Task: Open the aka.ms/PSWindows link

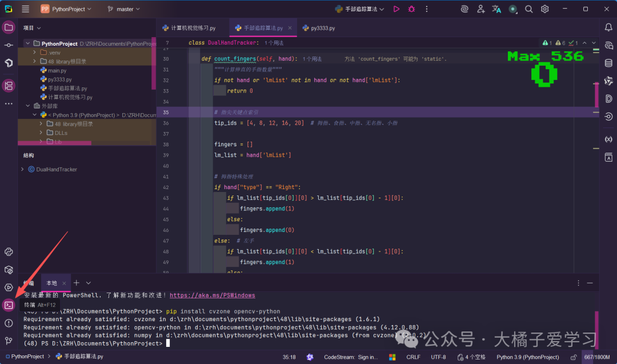Action: click(213, 295)
